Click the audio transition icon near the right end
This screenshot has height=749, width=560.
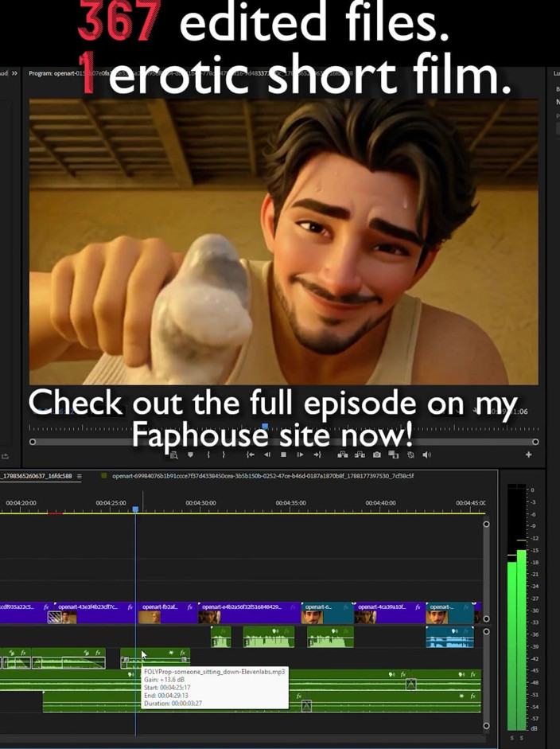[x=410, y=684]
